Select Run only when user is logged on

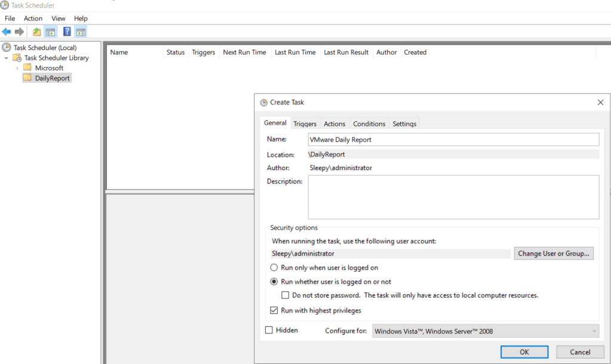click(x=274, y=268)
